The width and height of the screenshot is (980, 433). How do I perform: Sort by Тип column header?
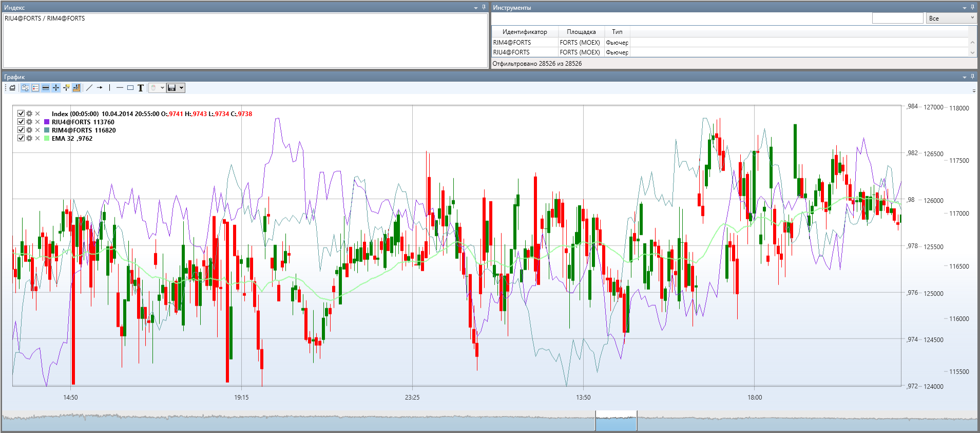tap(617, 32)
